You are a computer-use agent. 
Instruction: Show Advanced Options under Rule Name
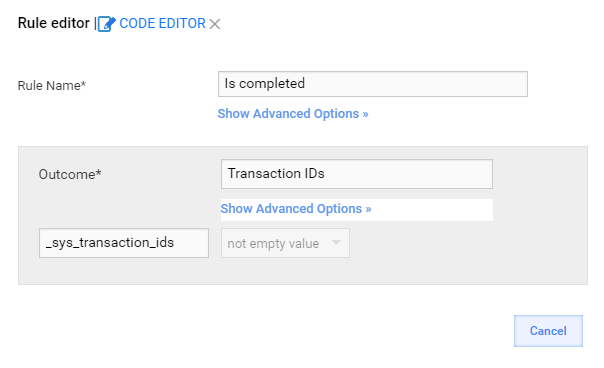[293, 114]
